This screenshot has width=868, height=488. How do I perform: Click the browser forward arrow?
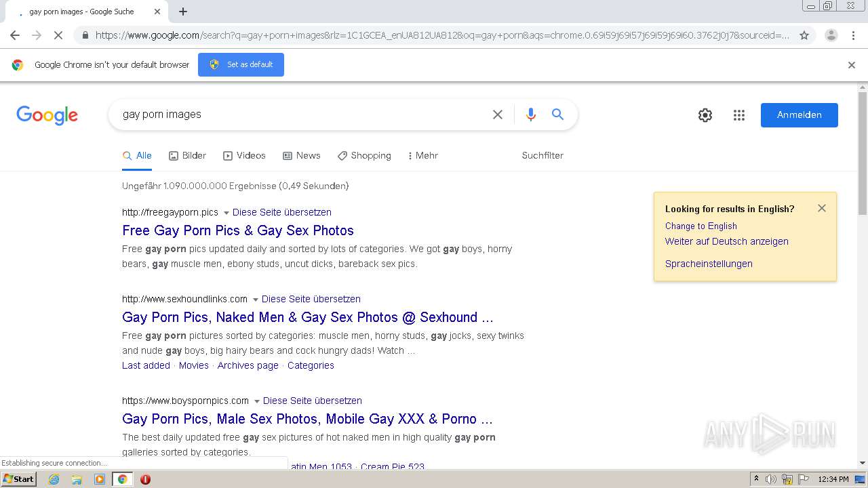(37, 35)
